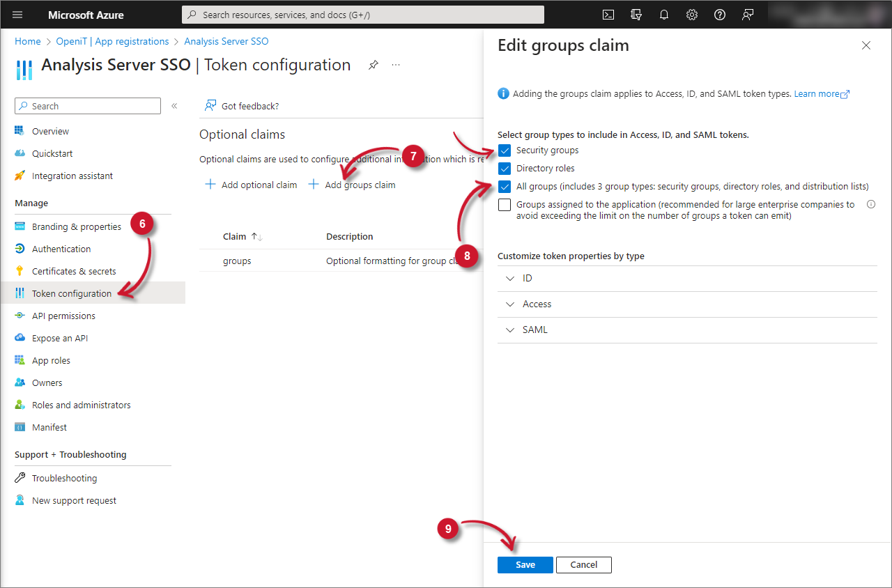Go to the Authentication section
Viewport: 892px width, 588px height.
pyautogui.click(x=62, y=248)
